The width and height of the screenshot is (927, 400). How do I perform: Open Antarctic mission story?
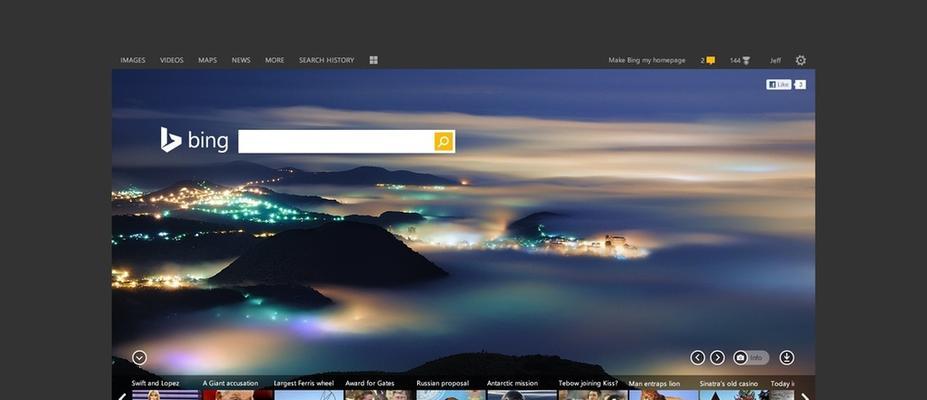(521, 389)
